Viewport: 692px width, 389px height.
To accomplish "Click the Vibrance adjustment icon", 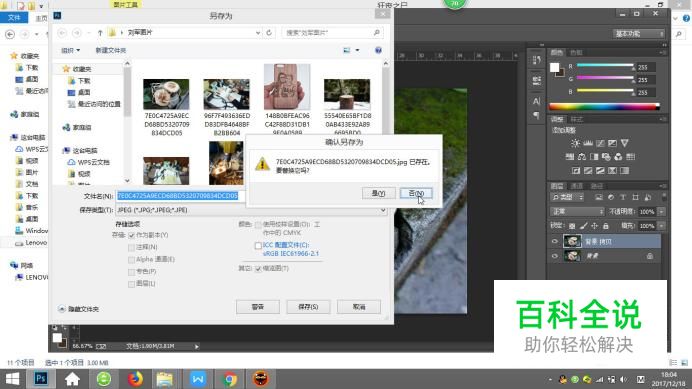I will pyautogui.click(x=624, y=143).
